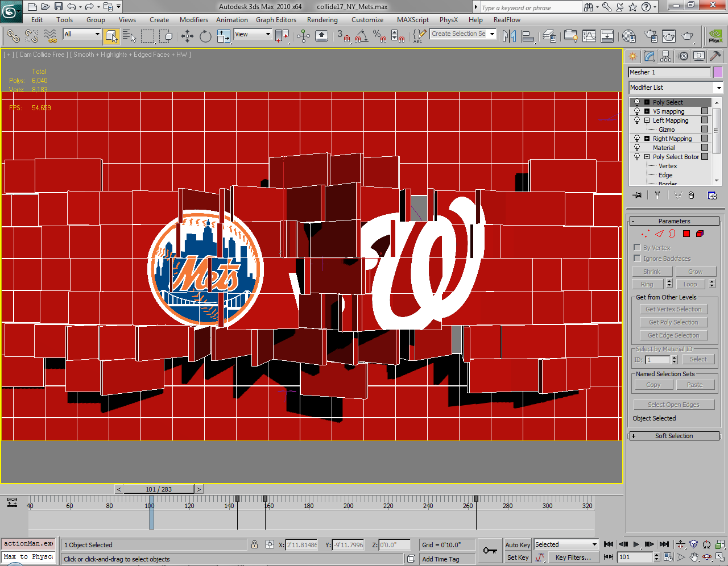728x566 pixels.
Task: Collapse the Left Mapping modifier tree
Action: (x=647, y=120)
